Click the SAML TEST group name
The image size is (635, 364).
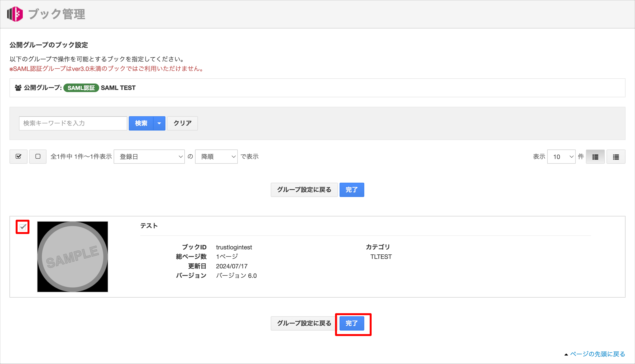(x=118, y=88)
